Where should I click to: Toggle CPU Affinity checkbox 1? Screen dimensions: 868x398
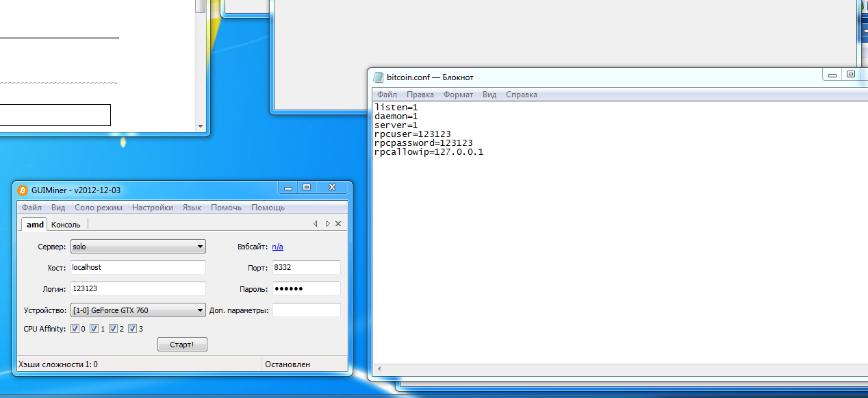click(94, 329)
